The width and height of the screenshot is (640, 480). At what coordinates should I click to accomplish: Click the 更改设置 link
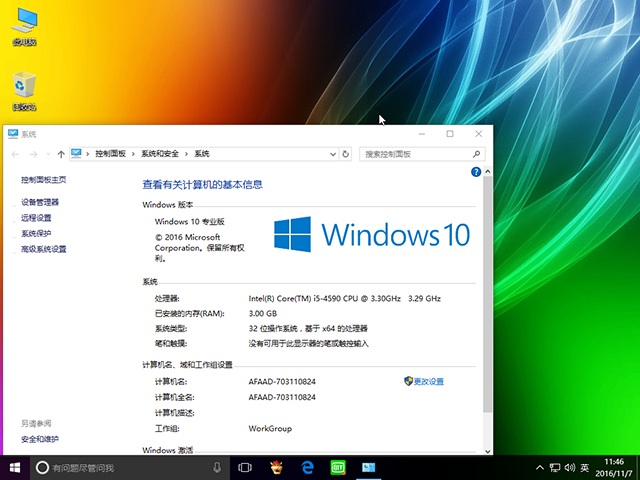tap(428, 382)
